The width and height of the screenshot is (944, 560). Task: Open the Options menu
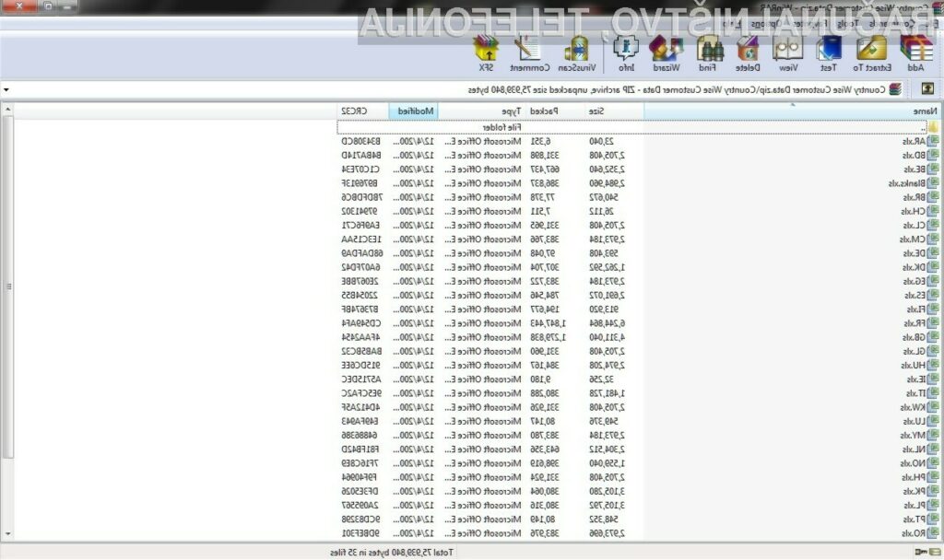(x=766, y=23)
